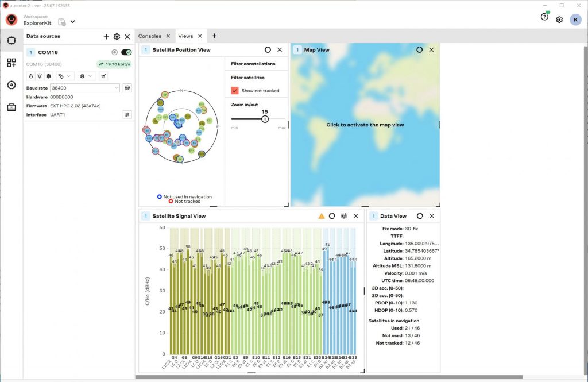Click the warning triangle in Satellite Signal View
588x382 pixels.
(x=322, y=216)
